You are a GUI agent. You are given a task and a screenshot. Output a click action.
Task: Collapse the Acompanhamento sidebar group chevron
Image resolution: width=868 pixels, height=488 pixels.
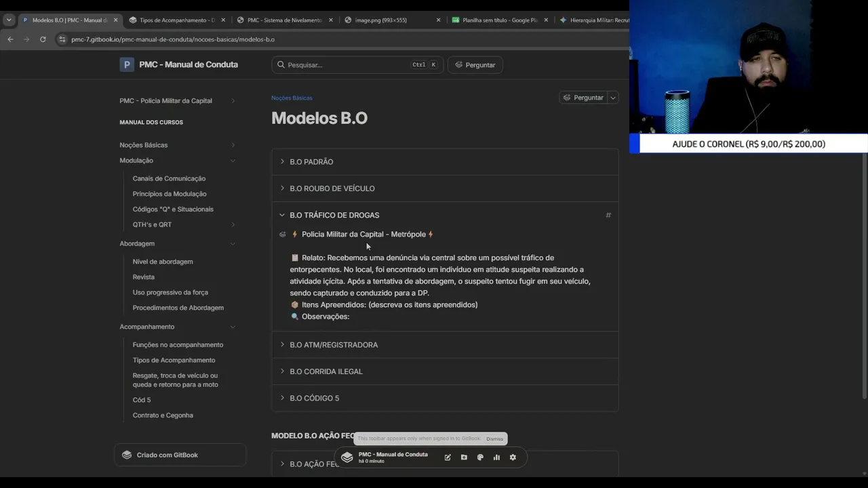pyautogui.click(x=233, y=327)
